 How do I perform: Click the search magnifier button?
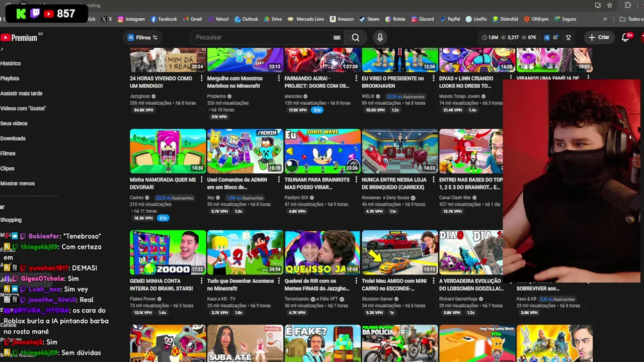pyautogui.click(x=356, y=37)
